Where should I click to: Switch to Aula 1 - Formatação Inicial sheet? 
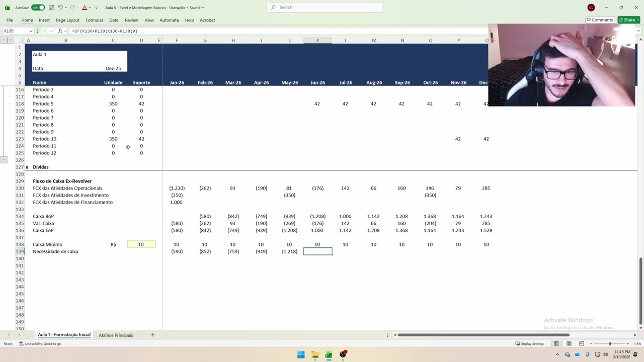point(64,335)
